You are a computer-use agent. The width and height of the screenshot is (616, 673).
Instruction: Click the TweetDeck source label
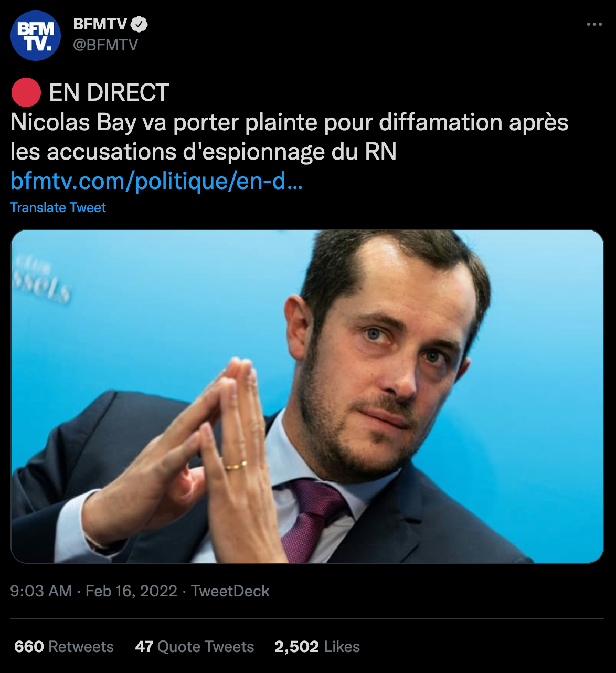point(230,591)
